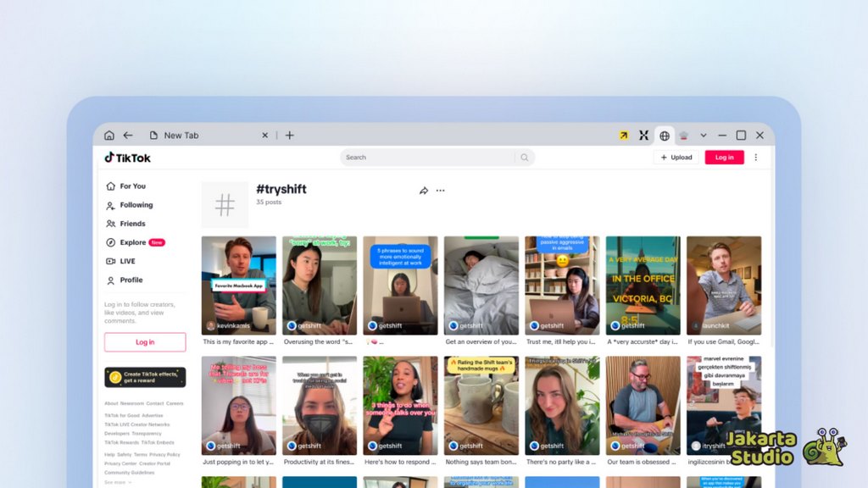
Task: Click the Community Guidelines link
Action: point(129,473)
